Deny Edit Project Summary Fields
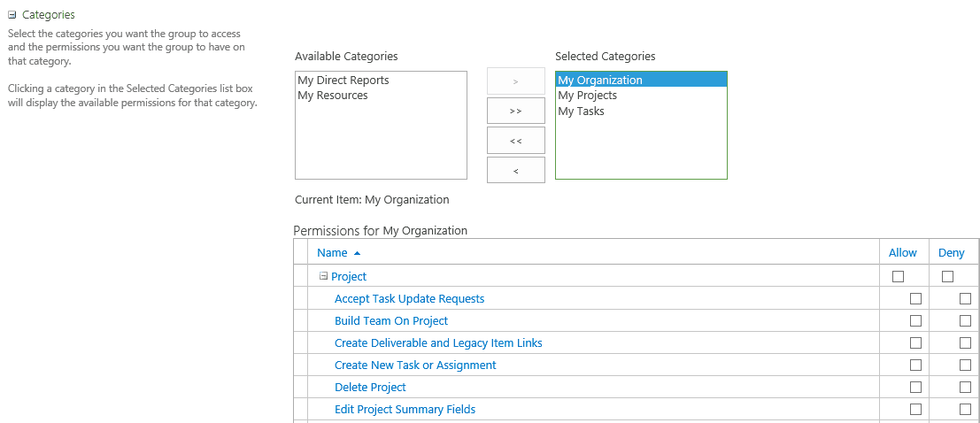Screen dimensions: 980x423 tap(965, 409)
